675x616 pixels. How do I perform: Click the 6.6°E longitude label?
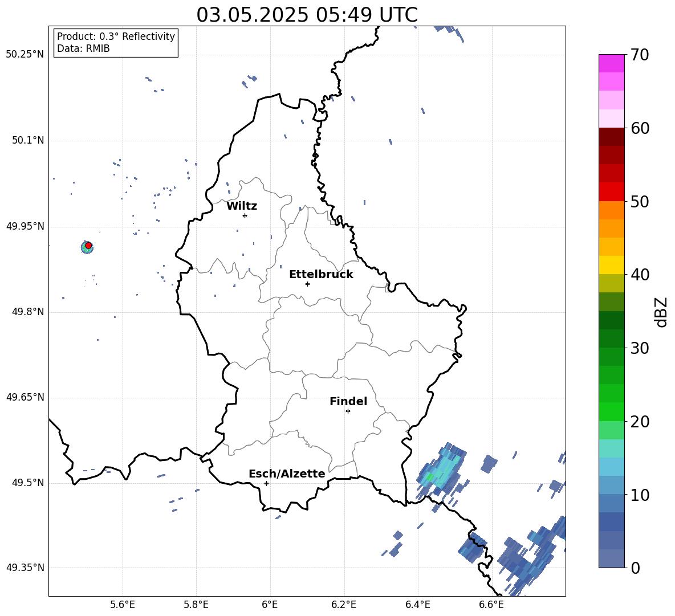pyautogui.click(x=491, y=605)
